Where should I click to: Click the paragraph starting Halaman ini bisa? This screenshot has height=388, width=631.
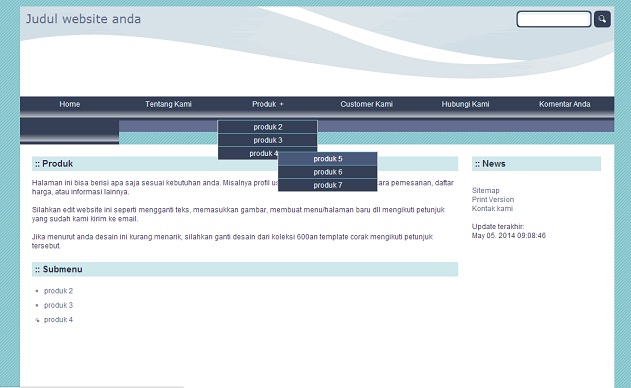pos(243,187)
